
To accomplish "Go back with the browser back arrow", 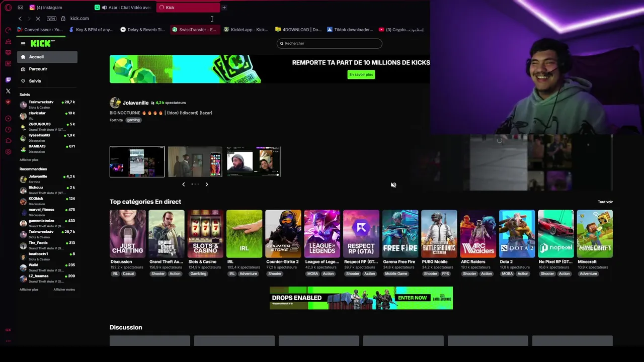I will [20, 19].
